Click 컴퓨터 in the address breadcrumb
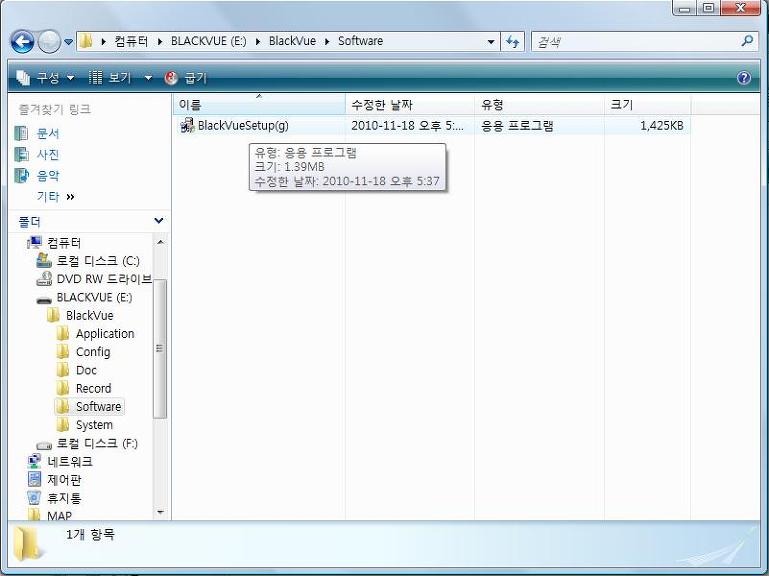Image resolution: width=769 pixels, height=576 pixels. coord(131,41)
